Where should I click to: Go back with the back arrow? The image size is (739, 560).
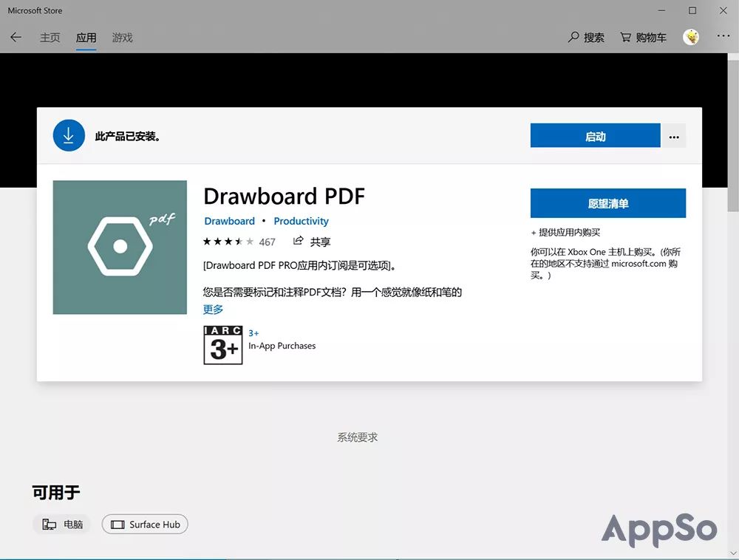(x=16, y=37)
